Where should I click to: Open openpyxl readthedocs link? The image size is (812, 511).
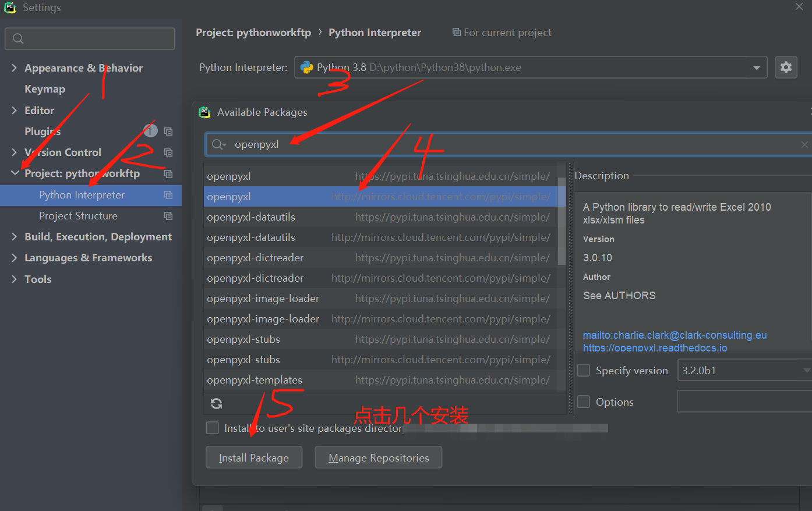655,348
